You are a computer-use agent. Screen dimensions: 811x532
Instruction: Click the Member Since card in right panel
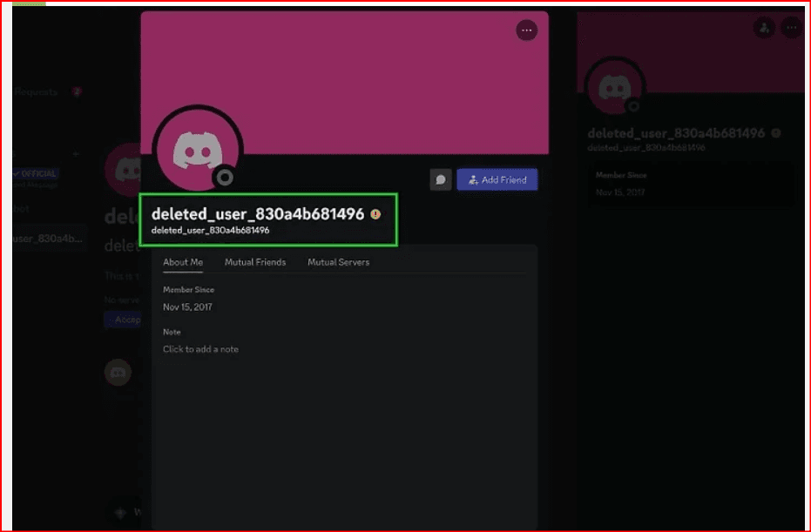pos(689,183)
